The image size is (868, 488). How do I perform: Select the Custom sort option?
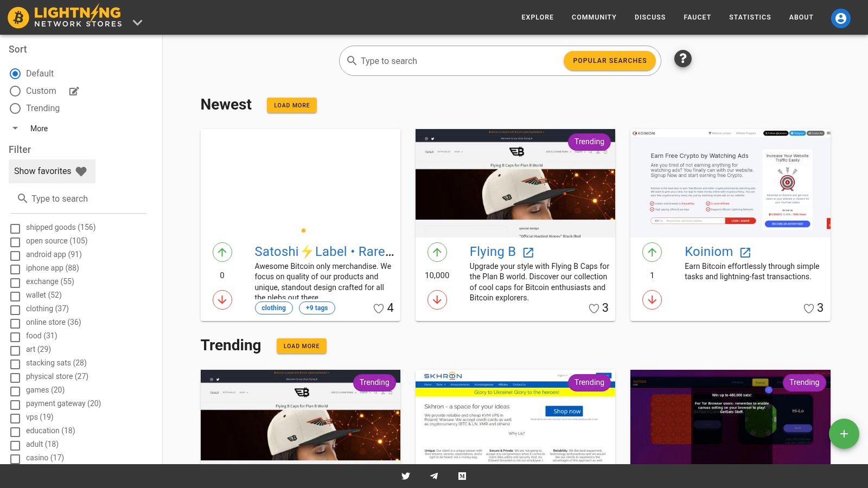click(x=15, y=91)
